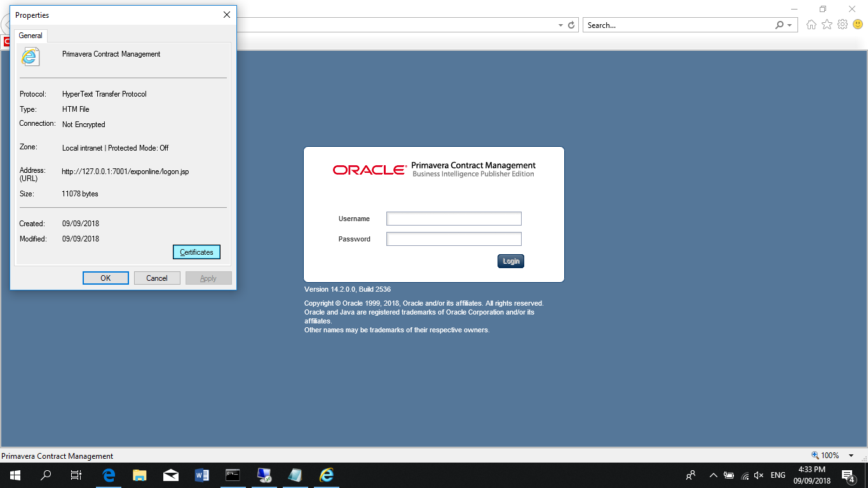The height and width of the screenshot is (488, 868).
Task: Click the Certificates button
Action: pos(196,252)
